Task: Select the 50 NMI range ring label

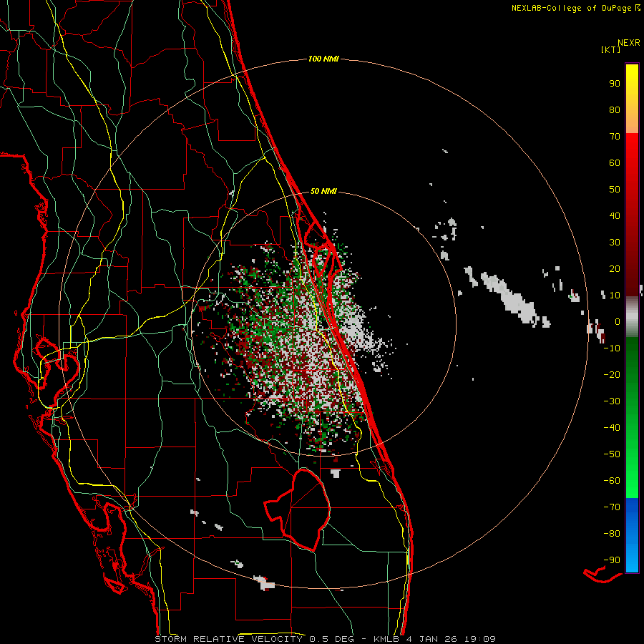Action: (323, 191)
